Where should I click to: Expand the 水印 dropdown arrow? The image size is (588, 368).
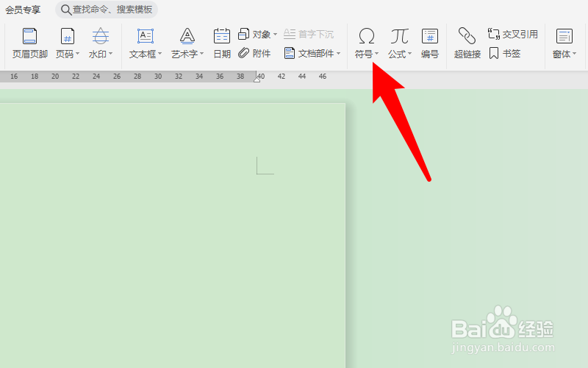click(111, 54)
